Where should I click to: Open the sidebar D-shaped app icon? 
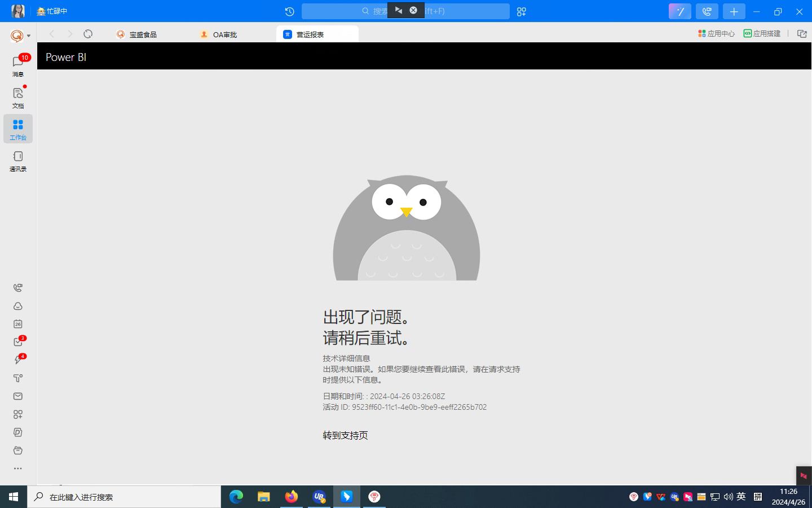tap(18, 432)
